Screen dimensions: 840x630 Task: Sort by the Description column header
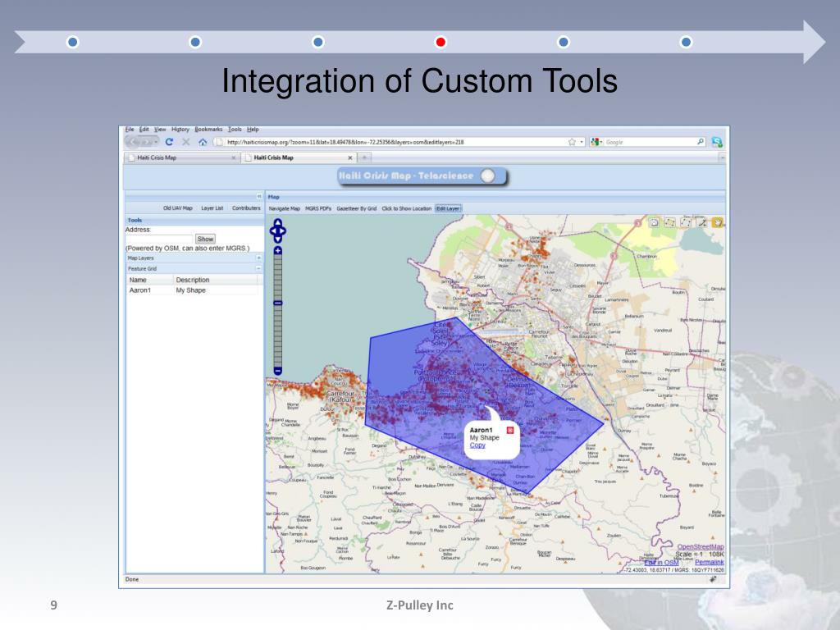[216, 280]
